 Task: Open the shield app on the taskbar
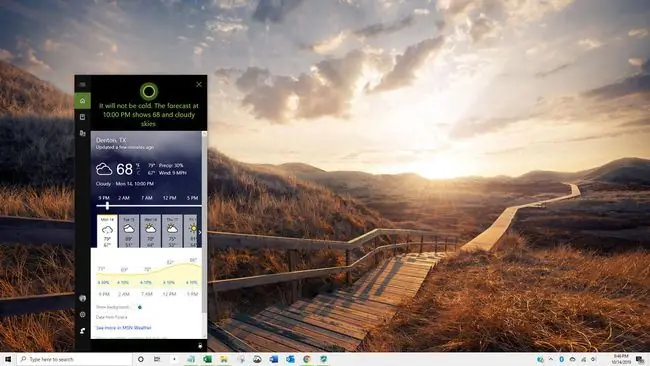click(x=323, y=359)
